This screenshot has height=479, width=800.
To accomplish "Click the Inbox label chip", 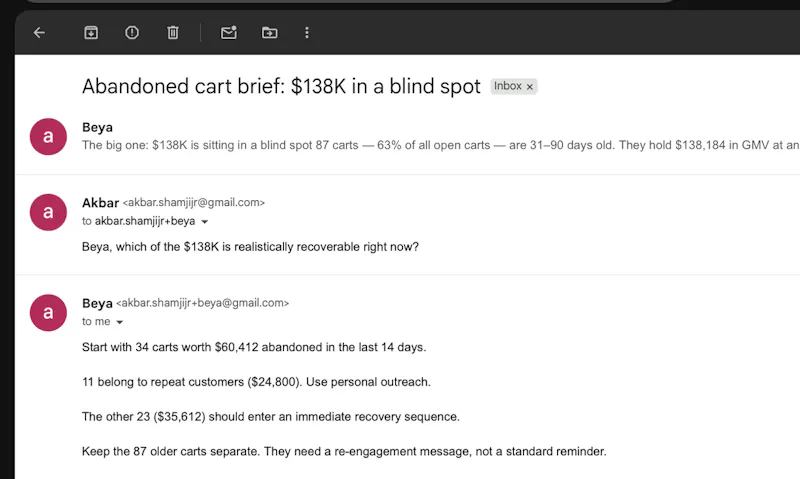I will point(508,86).
